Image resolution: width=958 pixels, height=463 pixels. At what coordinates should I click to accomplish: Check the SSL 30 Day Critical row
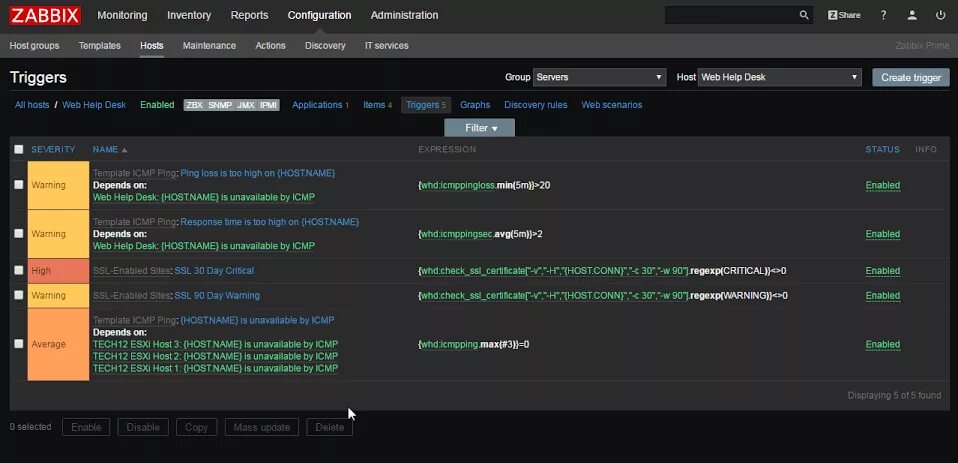[19, 270]
